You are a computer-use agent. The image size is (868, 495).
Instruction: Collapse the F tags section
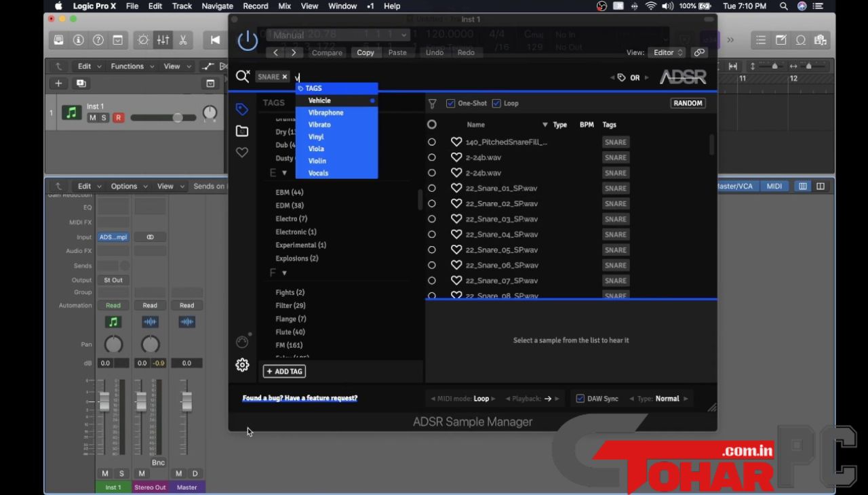coord(284,273)
